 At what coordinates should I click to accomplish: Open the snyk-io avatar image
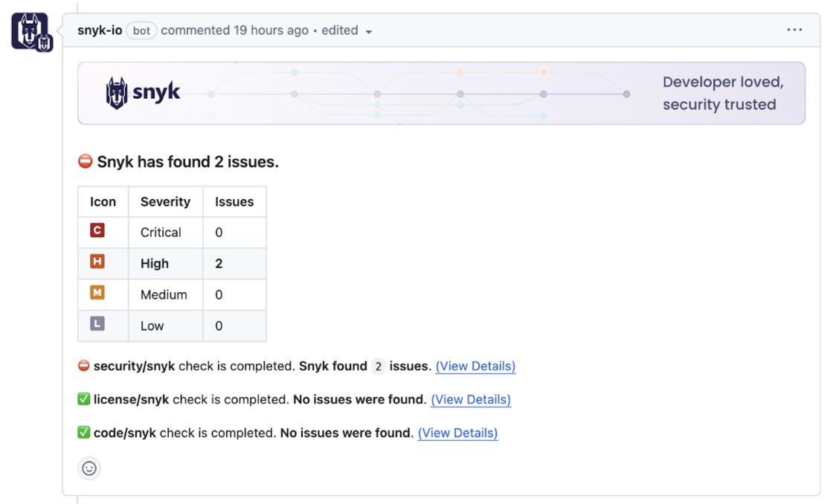pos(31,31)
